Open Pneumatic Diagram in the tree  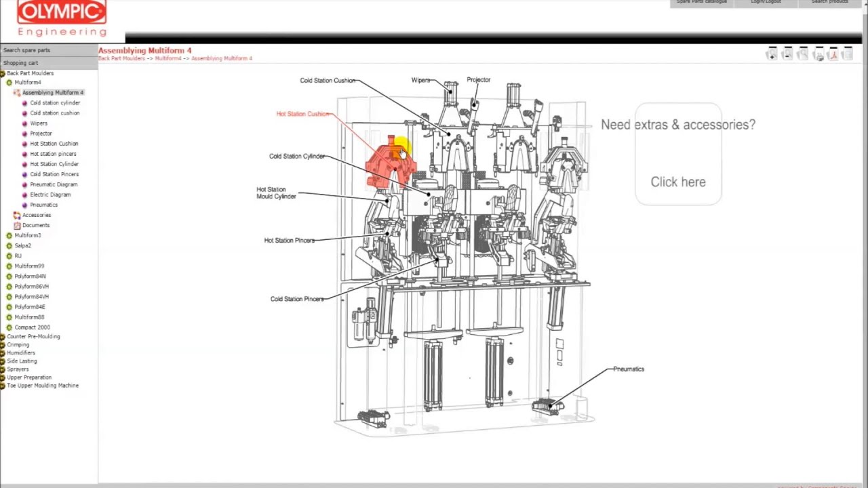[x=54, y=184]
